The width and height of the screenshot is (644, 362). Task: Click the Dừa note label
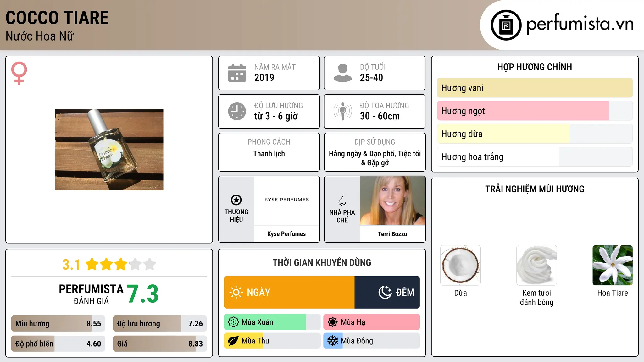click(460, 293)
